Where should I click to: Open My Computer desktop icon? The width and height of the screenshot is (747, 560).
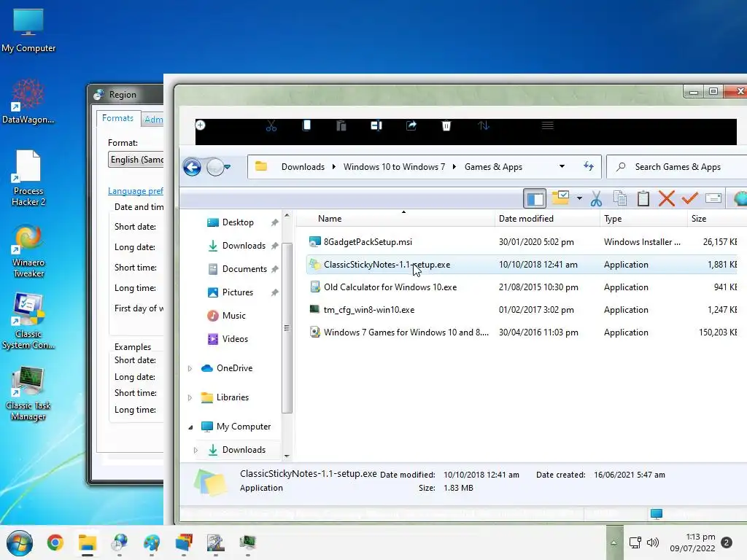tap(28, 31)
